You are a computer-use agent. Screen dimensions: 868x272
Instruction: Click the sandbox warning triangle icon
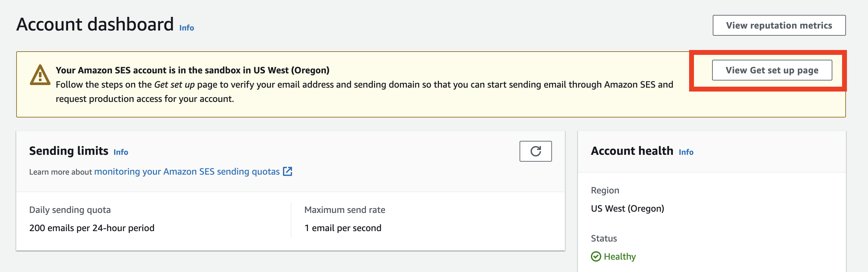coord(40,75)
